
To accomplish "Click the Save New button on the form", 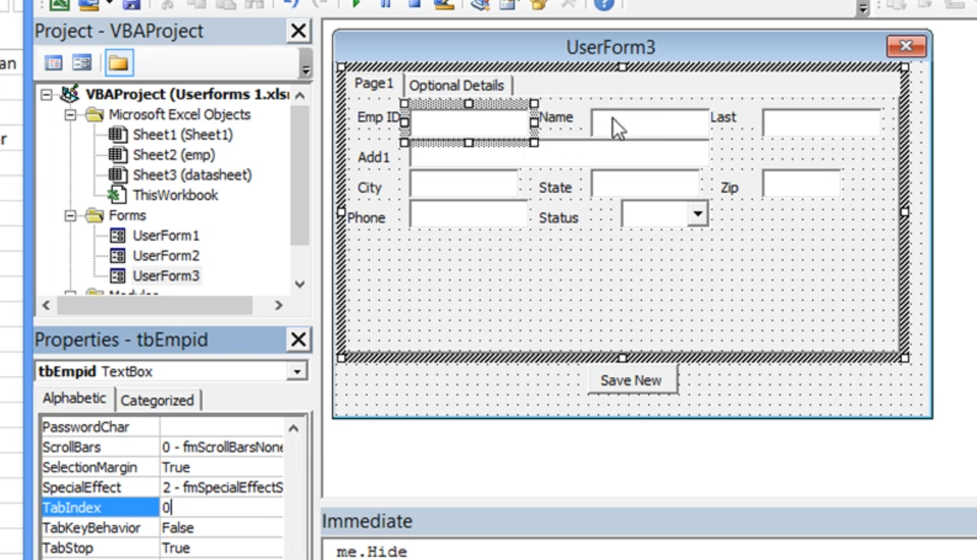I will tap(632, 381).
